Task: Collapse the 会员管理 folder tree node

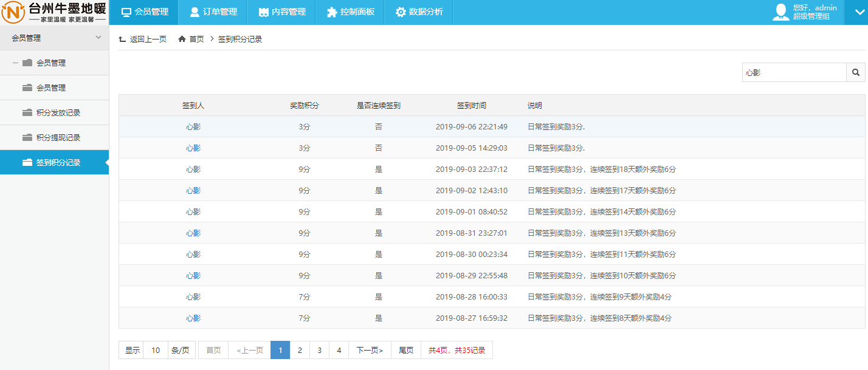Action: coord(16,63)
